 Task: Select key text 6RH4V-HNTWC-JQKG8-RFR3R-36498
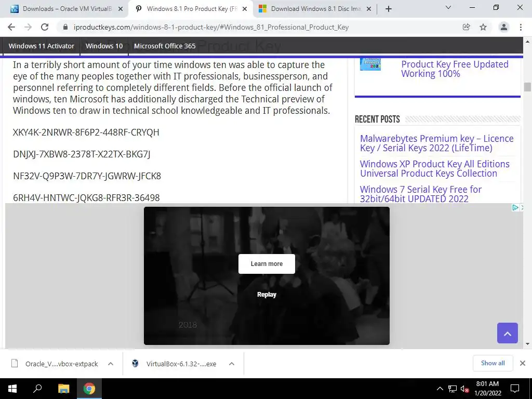coord(87,198)
